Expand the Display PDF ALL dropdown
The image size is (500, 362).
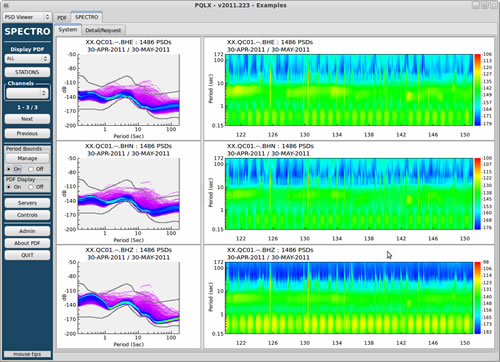(x=27, y=58)
